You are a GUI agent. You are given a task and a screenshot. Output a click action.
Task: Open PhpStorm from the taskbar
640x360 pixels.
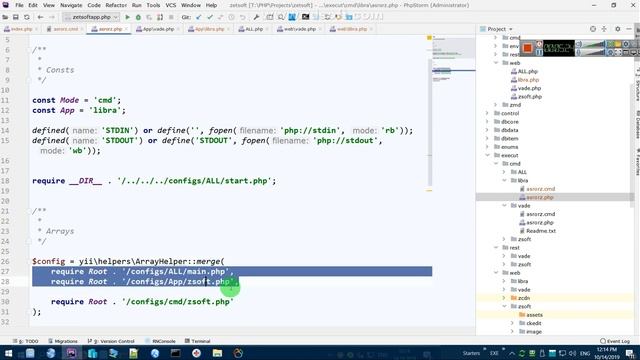coord(71,353)
